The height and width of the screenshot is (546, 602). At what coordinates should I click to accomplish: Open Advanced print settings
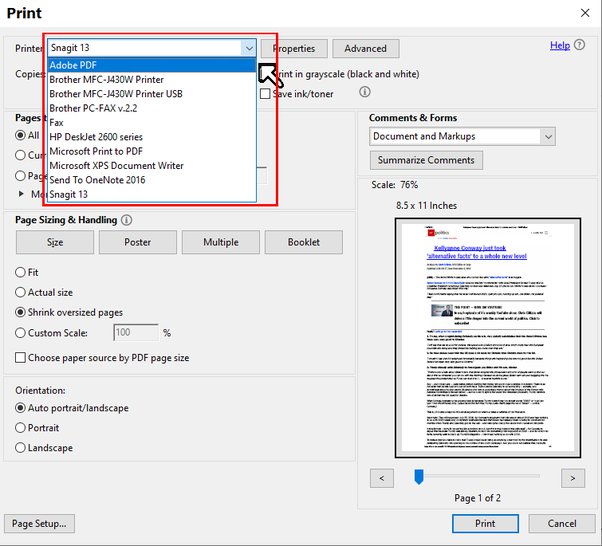tap(366, 48)
